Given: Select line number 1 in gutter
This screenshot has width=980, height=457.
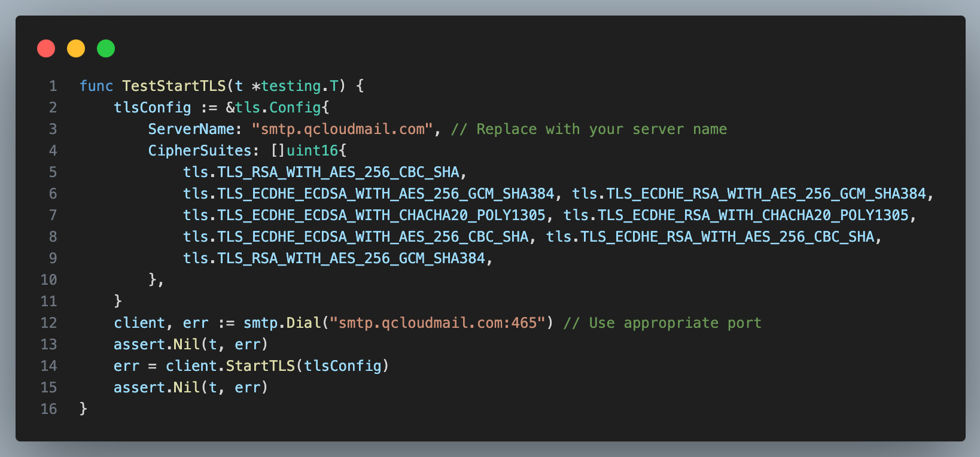Looking at the screenshot, I should pyautogui.click(x=53, y=86).
